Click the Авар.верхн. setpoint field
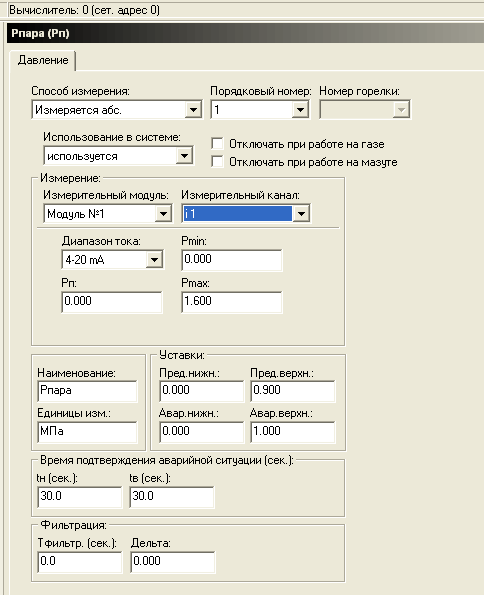484x596 pixels. pyautogui.click(x=293, y=432)
